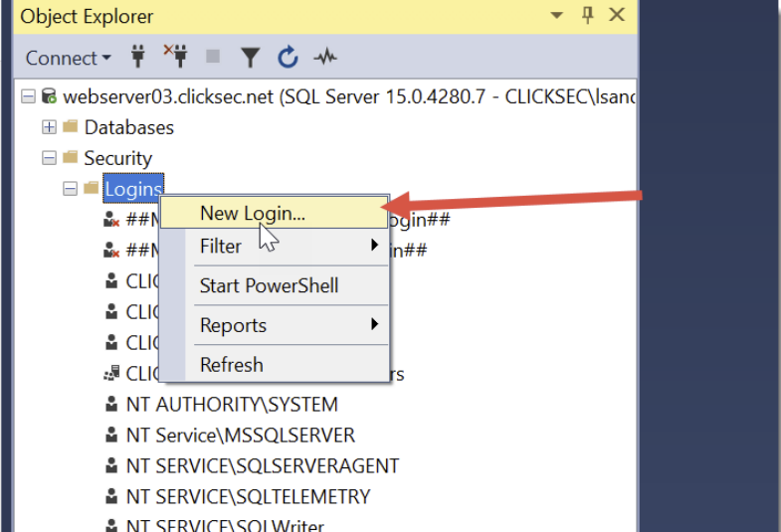Viewport: 781px width, 532px height.
Task: Select the NT SERVICE\SQLWriter login
Action: [x=225, y=525]
